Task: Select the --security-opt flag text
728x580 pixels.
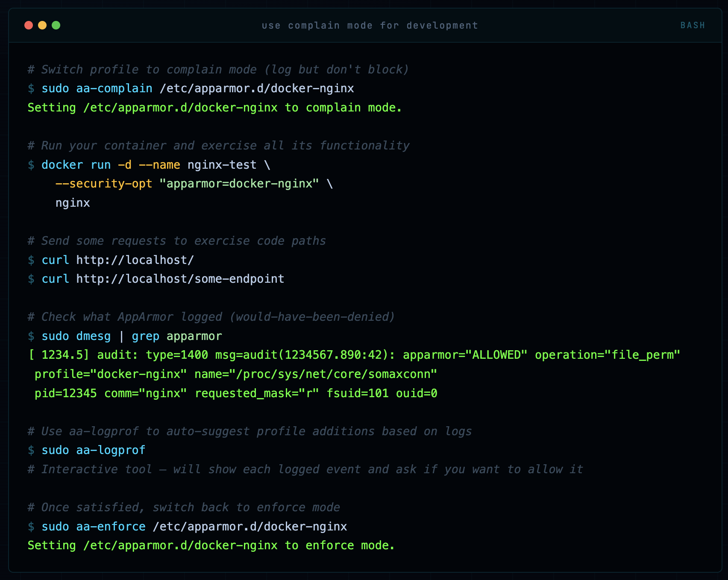Action: (104, 184)
